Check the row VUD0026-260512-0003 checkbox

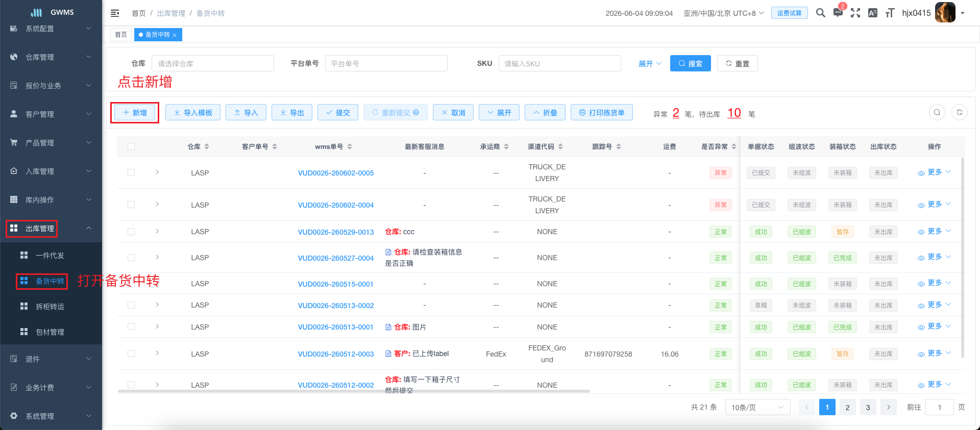tap(131, 353)
